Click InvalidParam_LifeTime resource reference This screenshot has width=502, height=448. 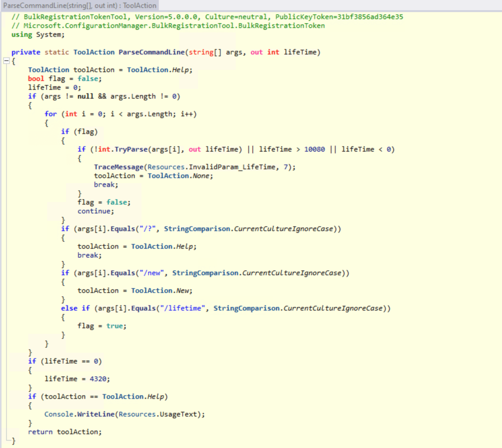coord(232,167)
